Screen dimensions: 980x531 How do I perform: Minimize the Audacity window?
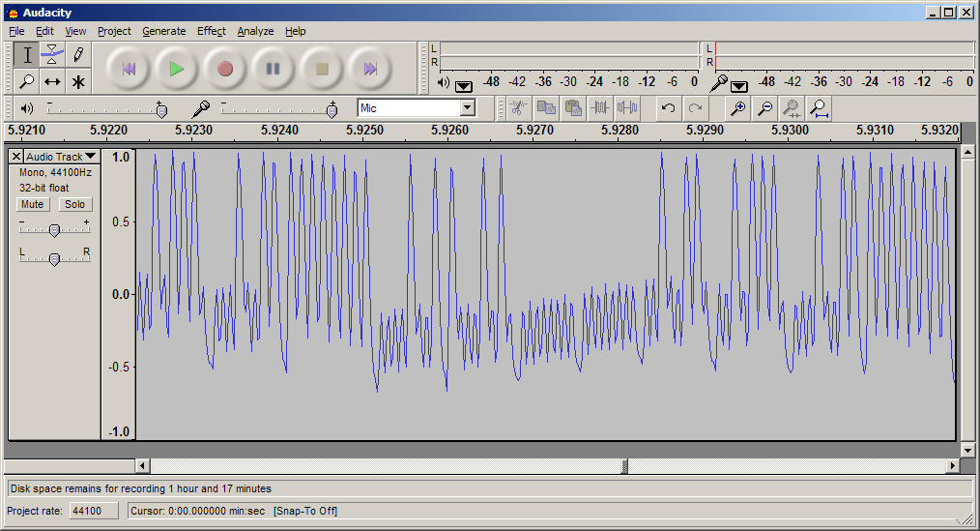click(934, 12)
